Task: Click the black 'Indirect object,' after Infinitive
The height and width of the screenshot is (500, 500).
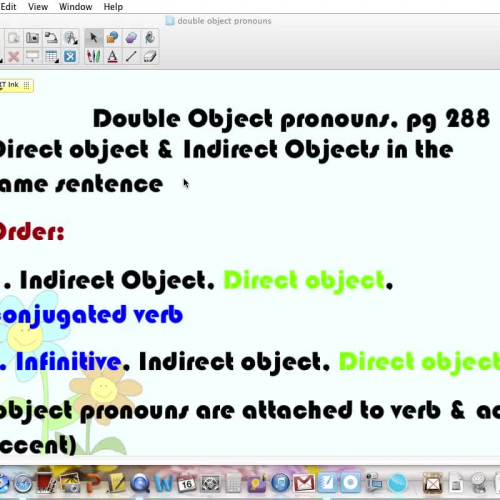Action: pyautogui.click(x=234, y=362)
